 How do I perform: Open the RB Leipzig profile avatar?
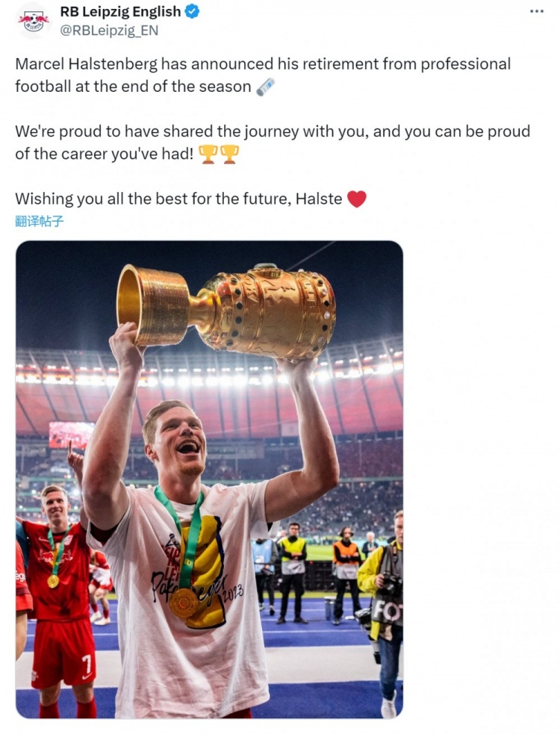point(34,20)
